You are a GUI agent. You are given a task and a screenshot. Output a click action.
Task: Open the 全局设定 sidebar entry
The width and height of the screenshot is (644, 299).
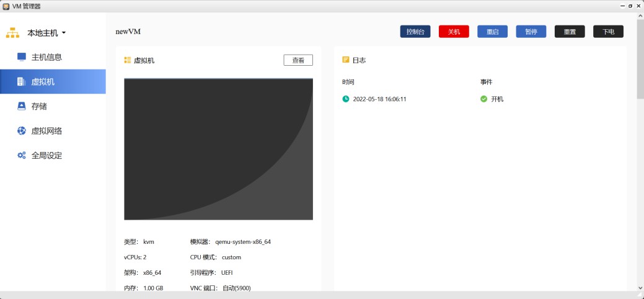(46, 156)
